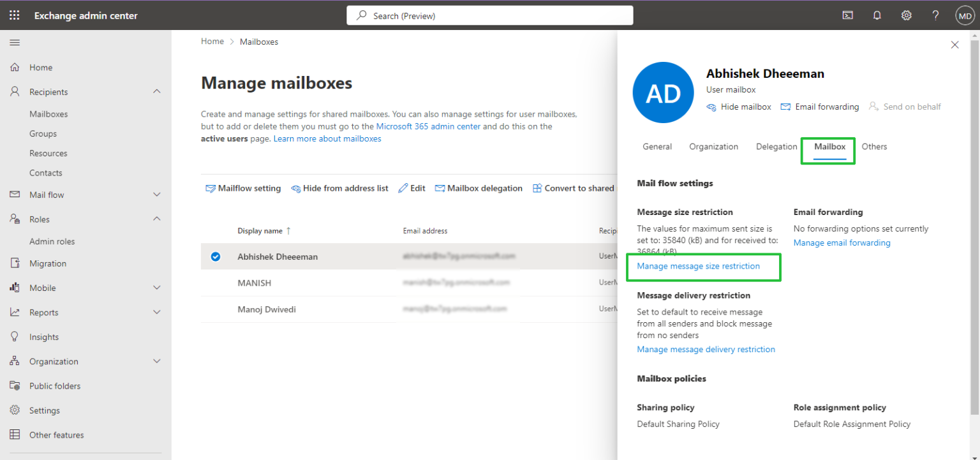Image resolution: width=980 pixels, height=460 pixels.
Task: Collapse the navigation pane via hamburger icon
Action: pyautogui.click(x=15, y=43)
